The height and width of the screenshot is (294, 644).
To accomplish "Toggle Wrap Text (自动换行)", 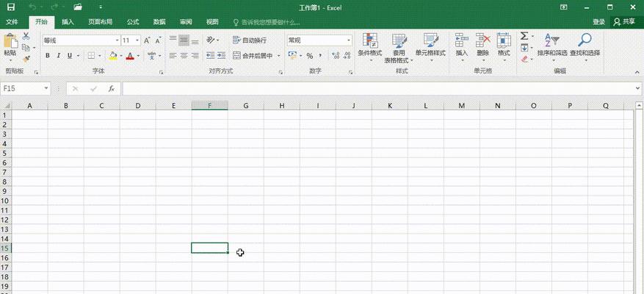I will pos(250,40).
